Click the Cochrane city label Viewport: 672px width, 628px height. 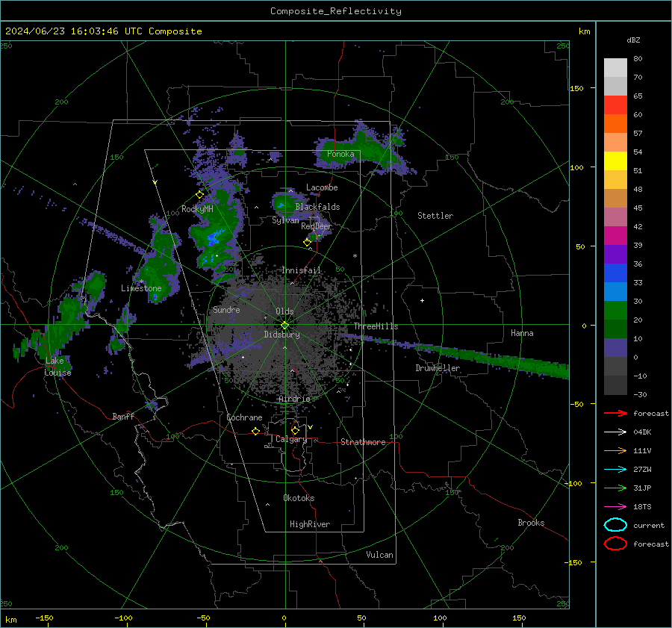[244, 417]
